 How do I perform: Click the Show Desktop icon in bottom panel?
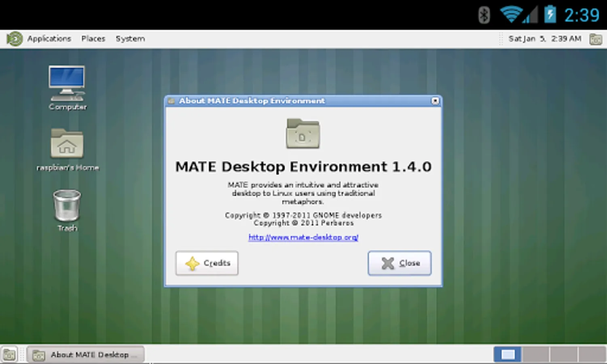9,355
